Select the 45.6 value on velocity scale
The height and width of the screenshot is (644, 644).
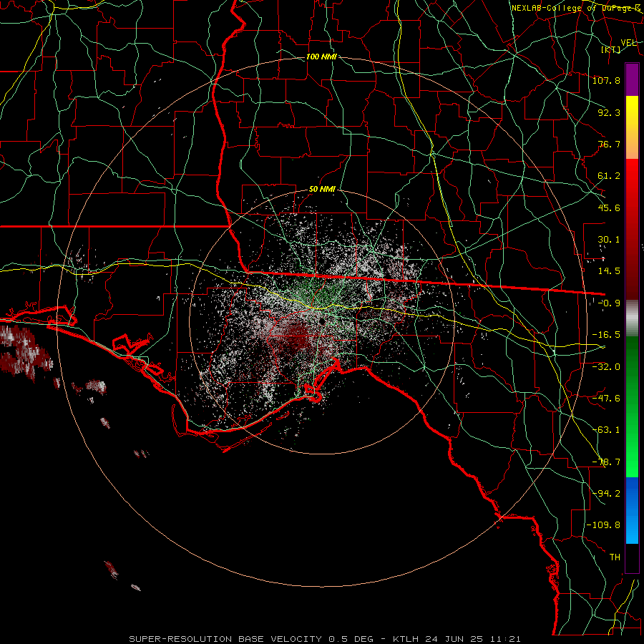pos(609,208)
